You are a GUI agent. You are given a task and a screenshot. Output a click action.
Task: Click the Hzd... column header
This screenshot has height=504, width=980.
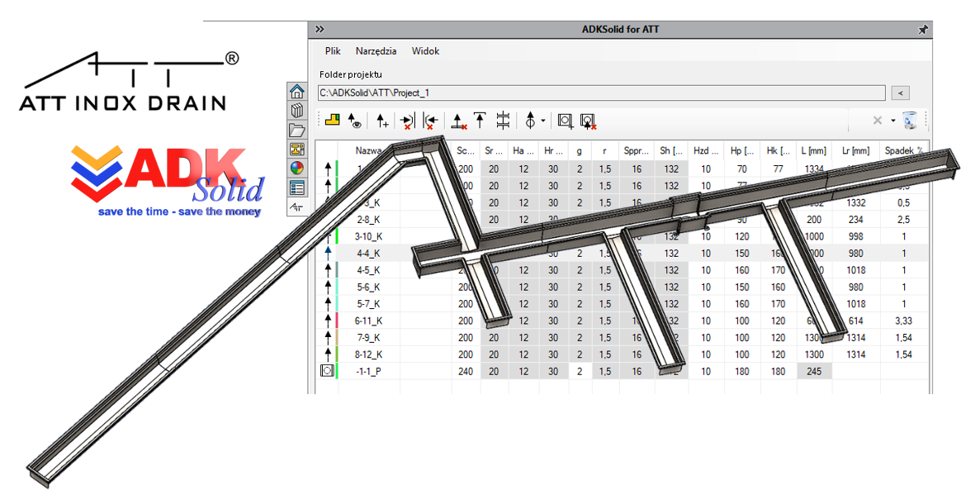[706, 150]
